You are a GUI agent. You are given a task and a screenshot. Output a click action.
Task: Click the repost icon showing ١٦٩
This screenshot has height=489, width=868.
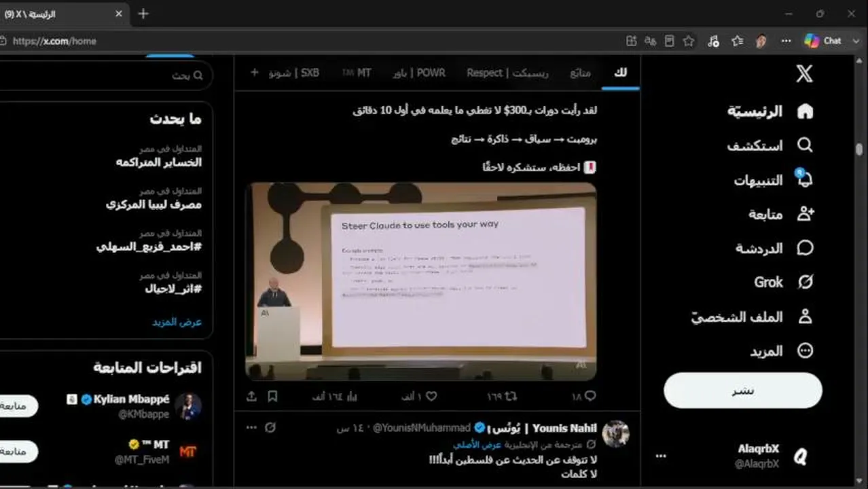click(x=503, y=396)
